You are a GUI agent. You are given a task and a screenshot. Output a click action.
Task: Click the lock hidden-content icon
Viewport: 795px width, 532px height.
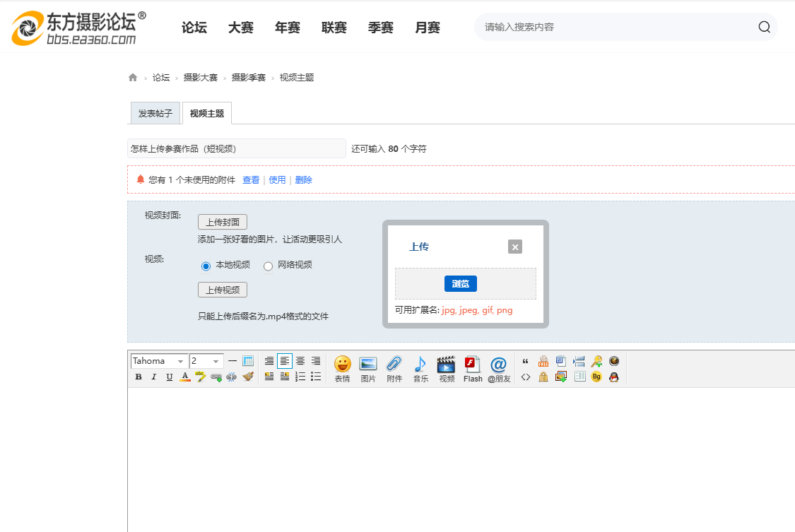tap(543, 377)
